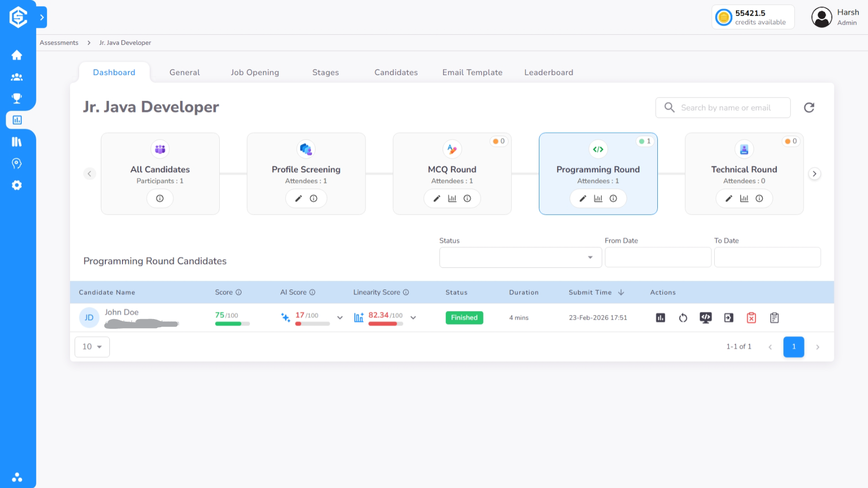Expand John Doe's AI Score details chevron
868x488 pixels.
tap(340, 318)
